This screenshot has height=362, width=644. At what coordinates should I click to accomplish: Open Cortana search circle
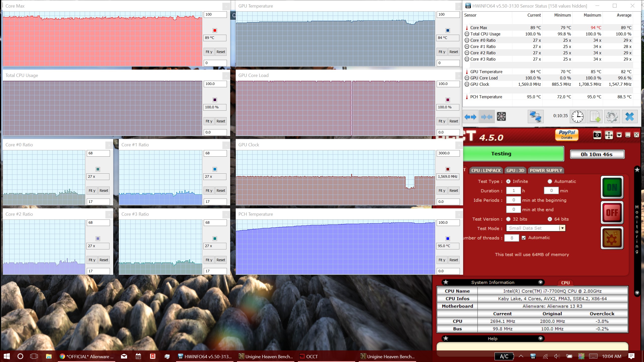click(20, 356)
